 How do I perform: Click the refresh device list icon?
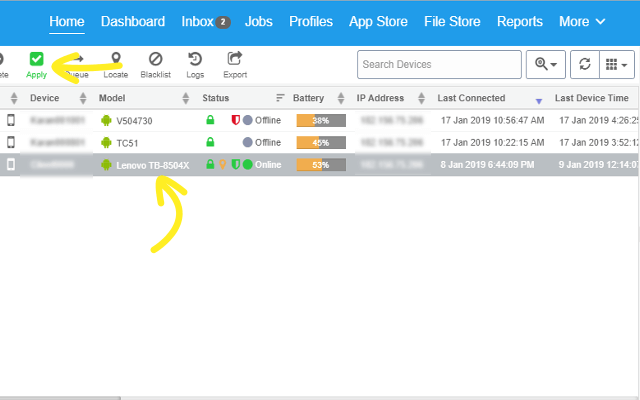[x=585, y=64]
